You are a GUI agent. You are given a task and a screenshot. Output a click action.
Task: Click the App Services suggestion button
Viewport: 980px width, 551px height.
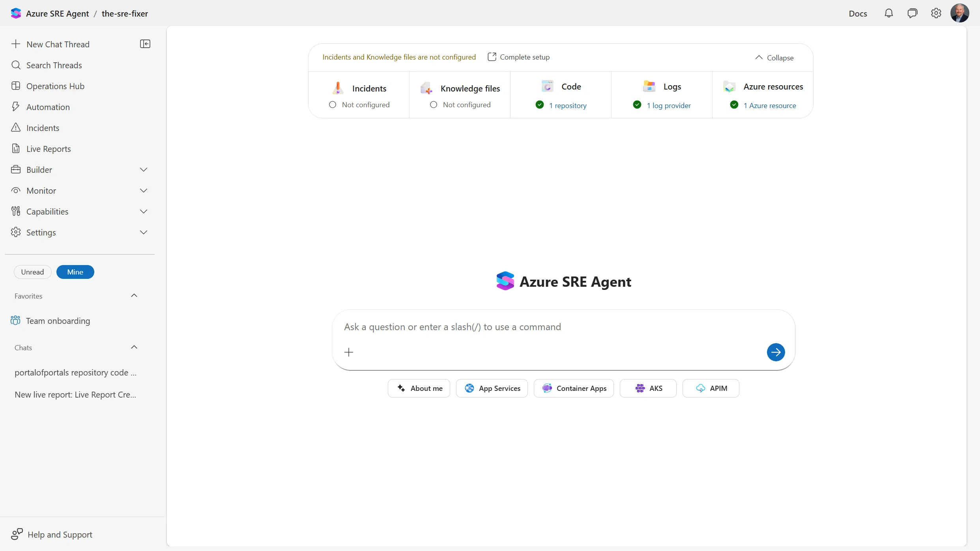tap(492, 388)
